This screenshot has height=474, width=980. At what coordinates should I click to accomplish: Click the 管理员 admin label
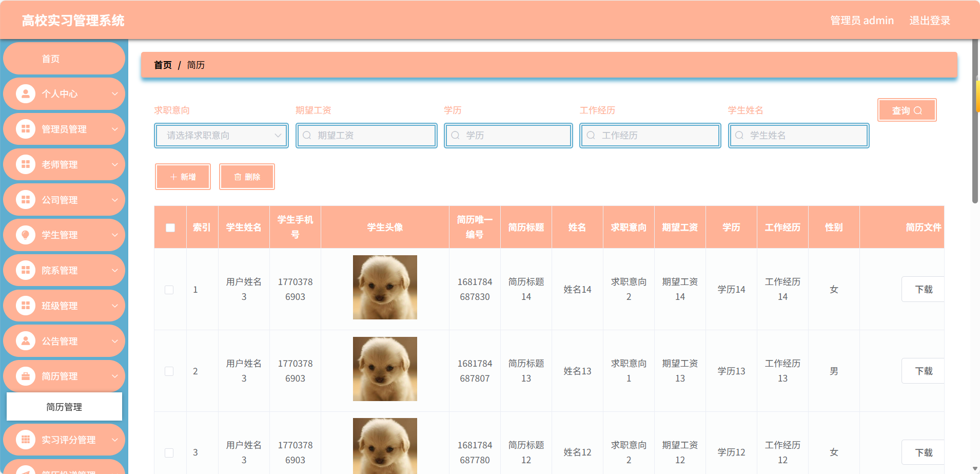862,21
